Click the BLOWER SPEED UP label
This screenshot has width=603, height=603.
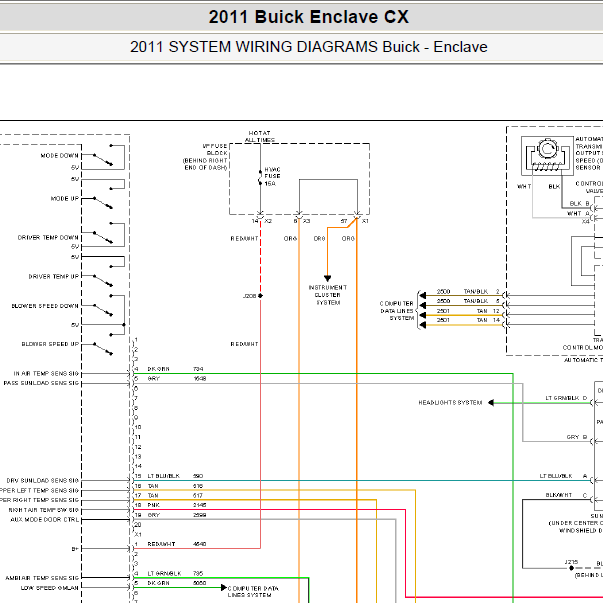click(x=50, y=344)
